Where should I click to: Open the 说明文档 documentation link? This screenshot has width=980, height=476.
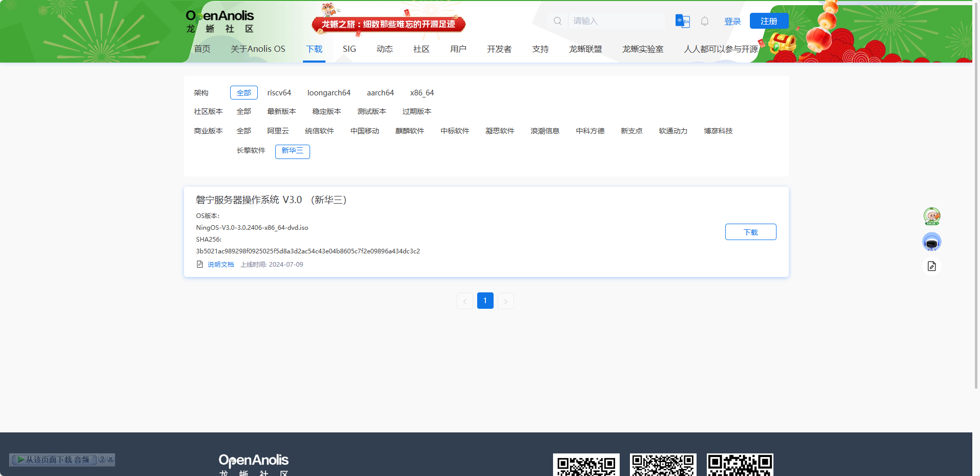tap(220, 265)
